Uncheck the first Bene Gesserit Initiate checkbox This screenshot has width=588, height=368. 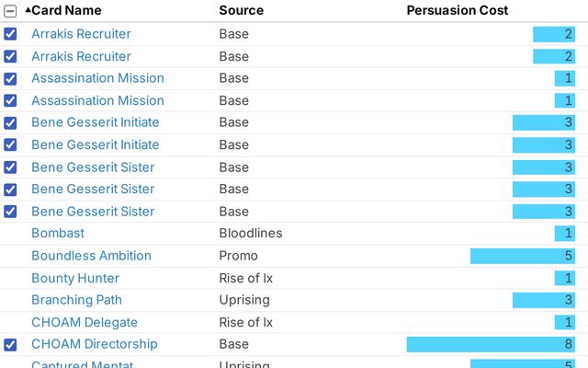click(10, 122)
